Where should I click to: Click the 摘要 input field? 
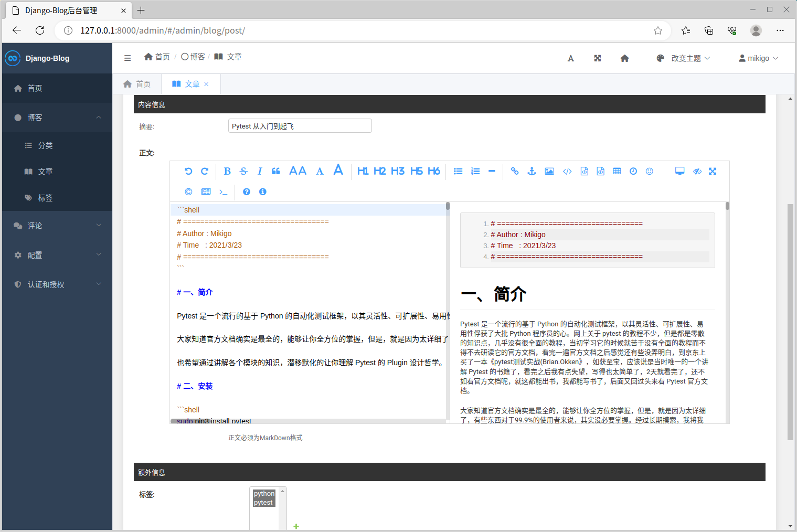300,126
